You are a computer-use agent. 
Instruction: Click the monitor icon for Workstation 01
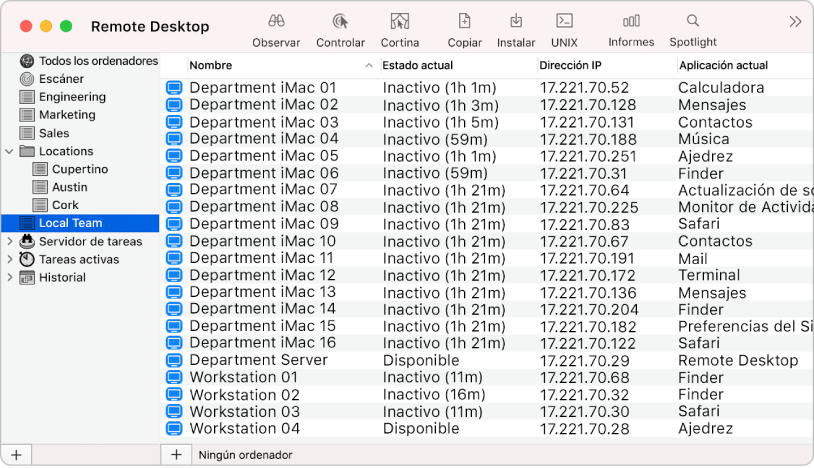(174, 377)
